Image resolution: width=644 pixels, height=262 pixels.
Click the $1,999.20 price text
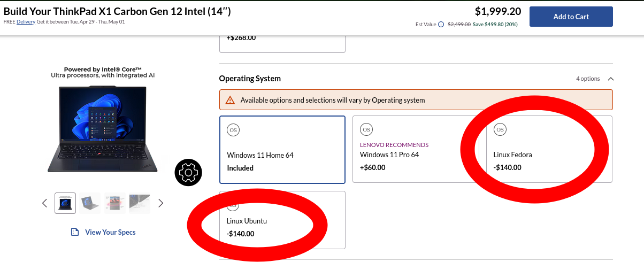click(498, 11)
